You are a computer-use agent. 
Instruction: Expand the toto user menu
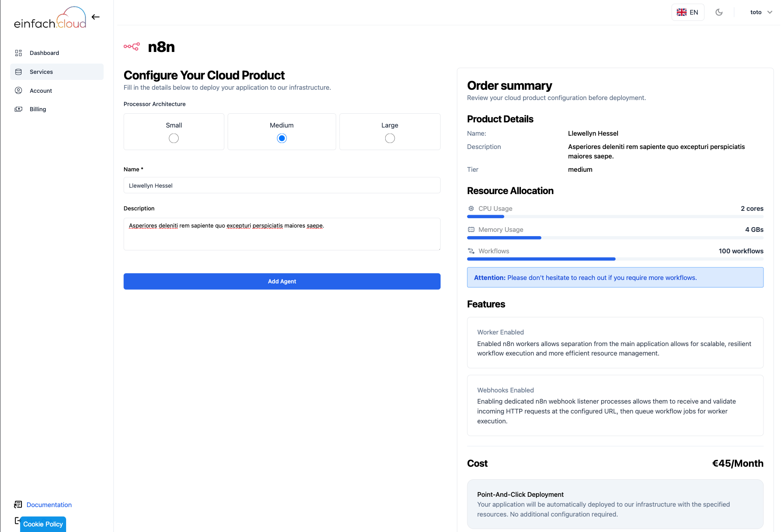tap(761, 12)
